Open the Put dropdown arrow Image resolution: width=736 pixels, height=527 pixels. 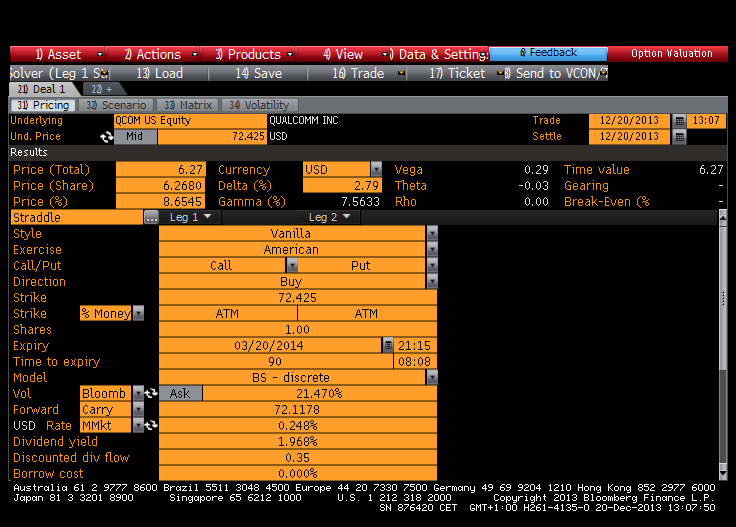[x=432, y=266]
